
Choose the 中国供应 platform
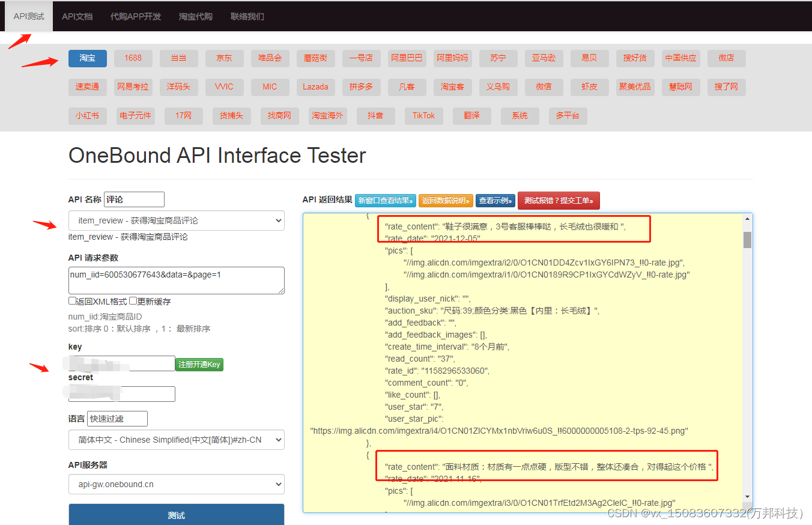[681, 58]
